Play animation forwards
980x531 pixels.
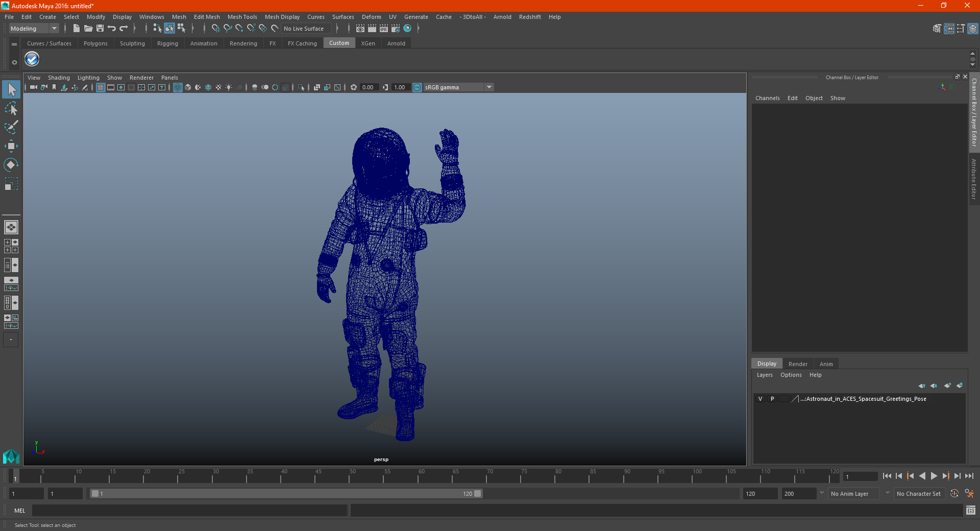(x=934, y=476)
